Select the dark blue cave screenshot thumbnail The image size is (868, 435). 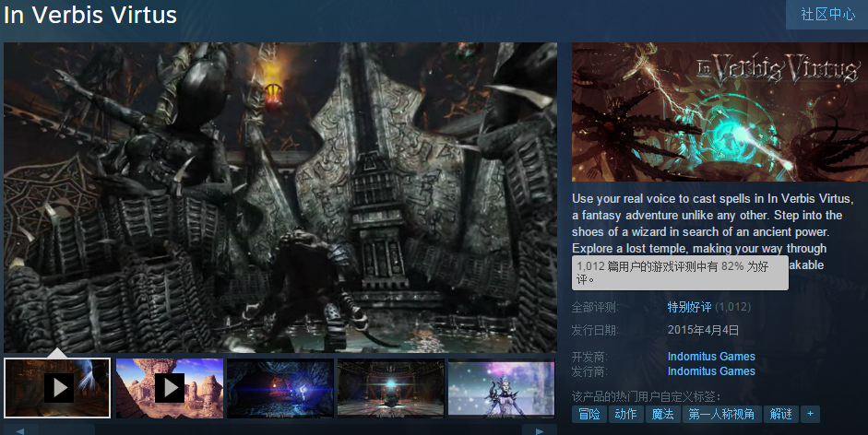pos(280,388)
